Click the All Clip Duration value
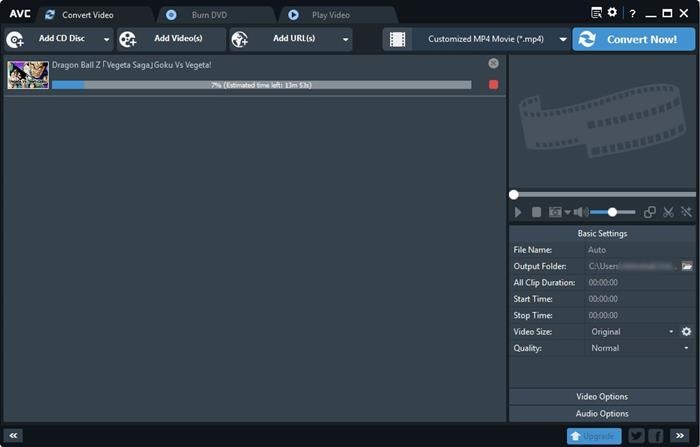The width and height of the screenshot is (700, 447). [x=603, y=283]
